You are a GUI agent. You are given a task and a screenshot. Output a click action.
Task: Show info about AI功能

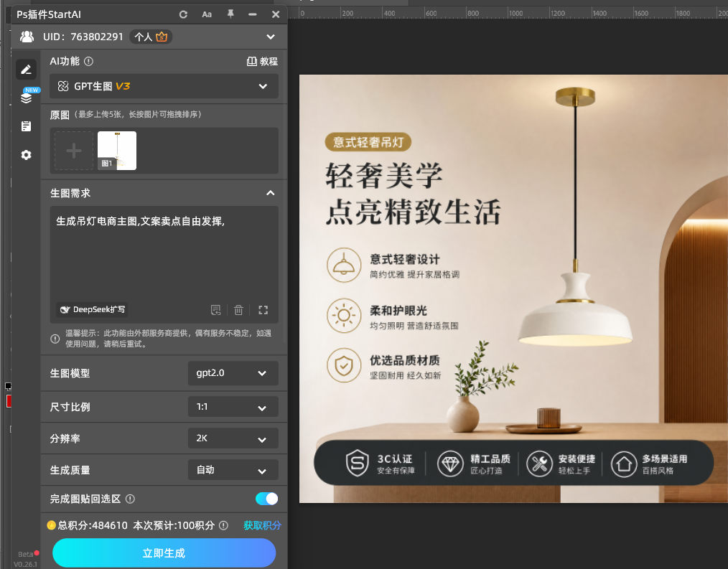(x=89, y=61)
